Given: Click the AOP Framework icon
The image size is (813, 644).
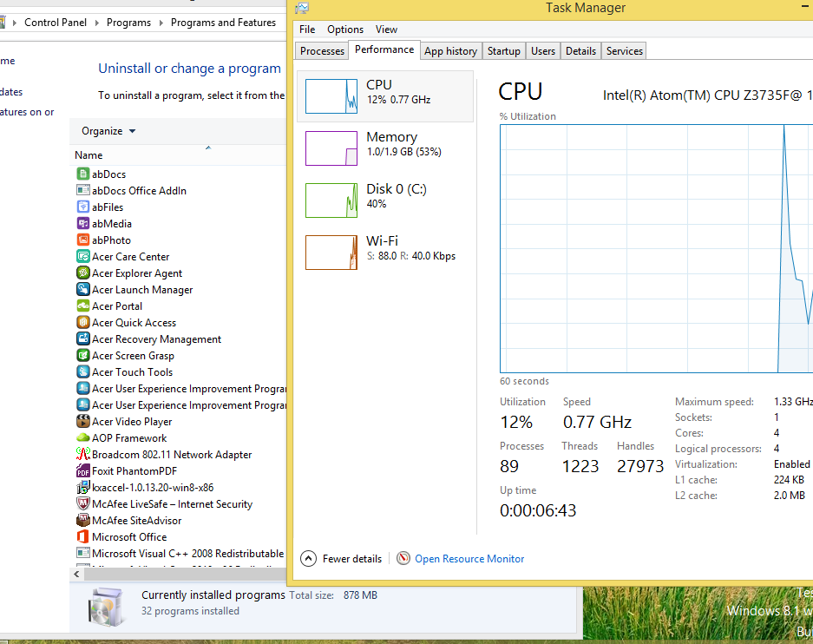Looking at the screenshot, I should [83, 437].
